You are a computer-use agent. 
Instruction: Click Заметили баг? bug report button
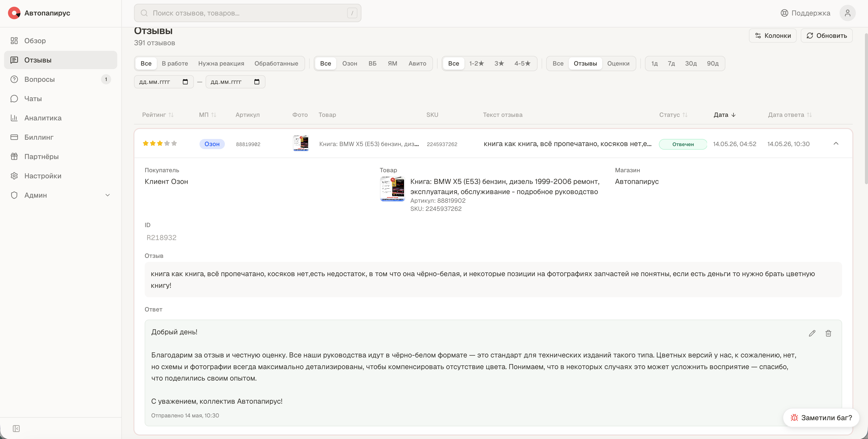821,417
